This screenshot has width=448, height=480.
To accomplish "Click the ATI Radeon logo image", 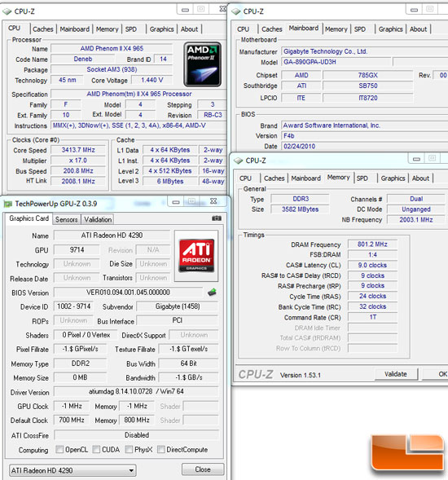I will tap(196, 256).
